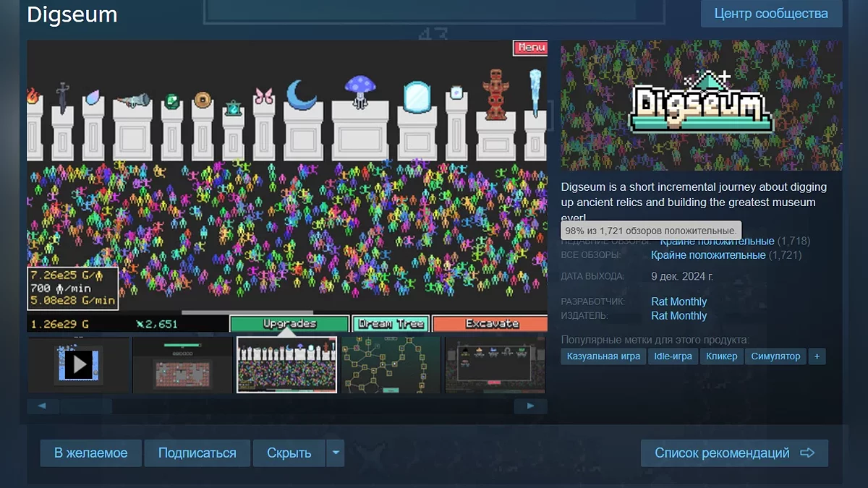Add game via В желаемое button
The width and height of the screenshot is (868, 488).
tap(91, 453)
